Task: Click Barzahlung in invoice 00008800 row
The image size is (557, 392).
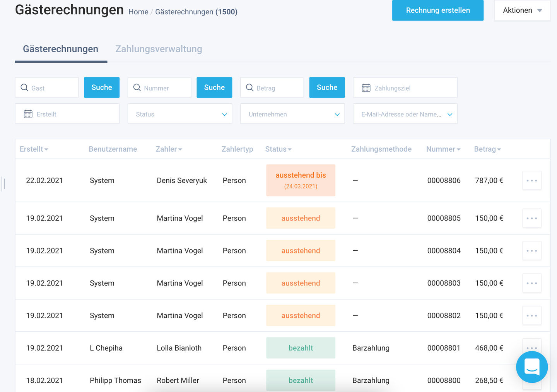Action: click(371, 380)
